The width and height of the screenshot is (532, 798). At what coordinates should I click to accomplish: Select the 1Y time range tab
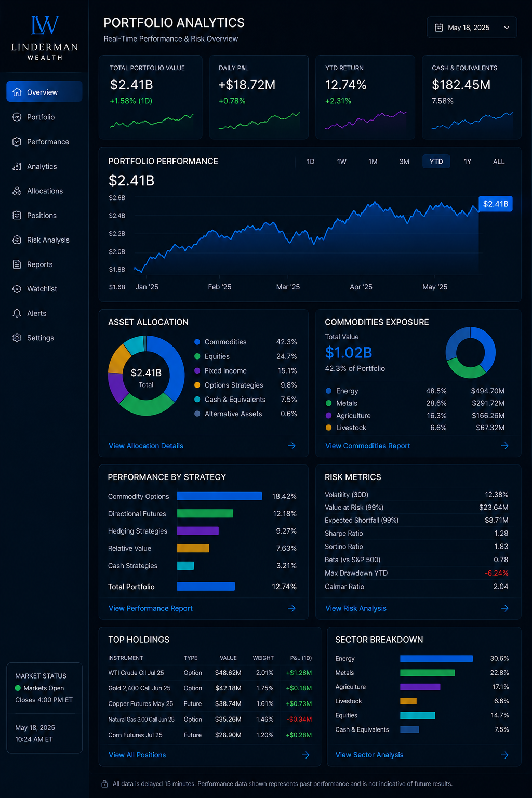(x=468, y=162)
